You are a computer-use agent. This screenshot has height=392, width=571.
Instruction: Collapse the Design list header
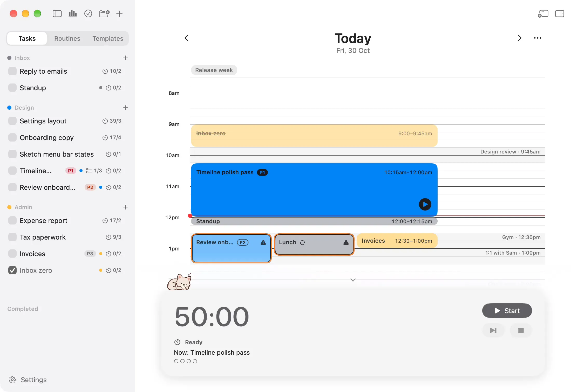[24, 108]
